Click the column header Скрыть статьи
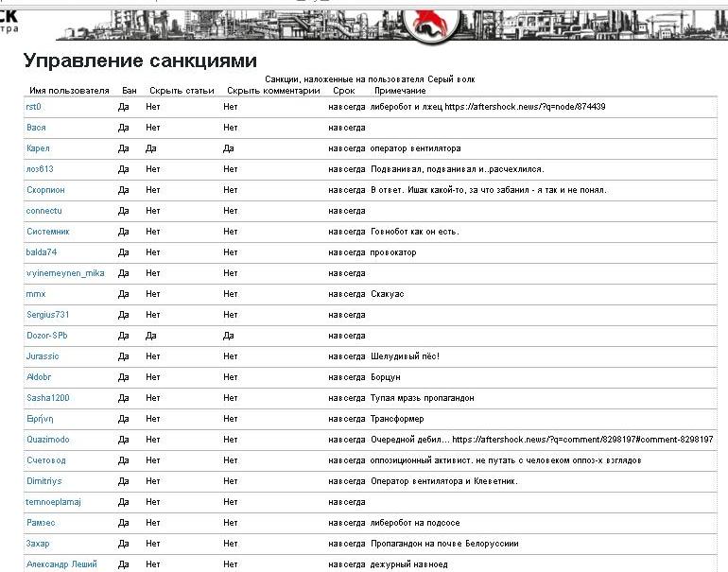 (x=182, y=91)
